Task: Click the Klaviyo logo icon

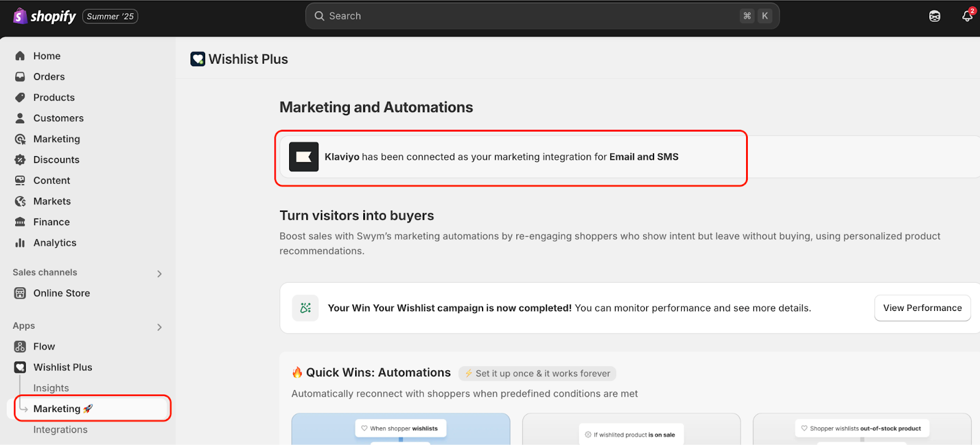Action: (x=304, y=157)
